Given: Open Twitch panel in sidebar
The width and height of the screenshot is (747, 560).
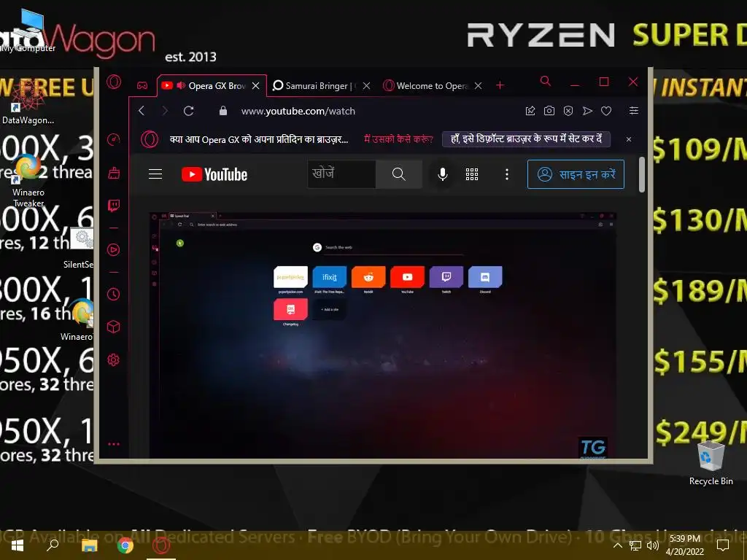Looking at the screenshot, I should 113,205.
